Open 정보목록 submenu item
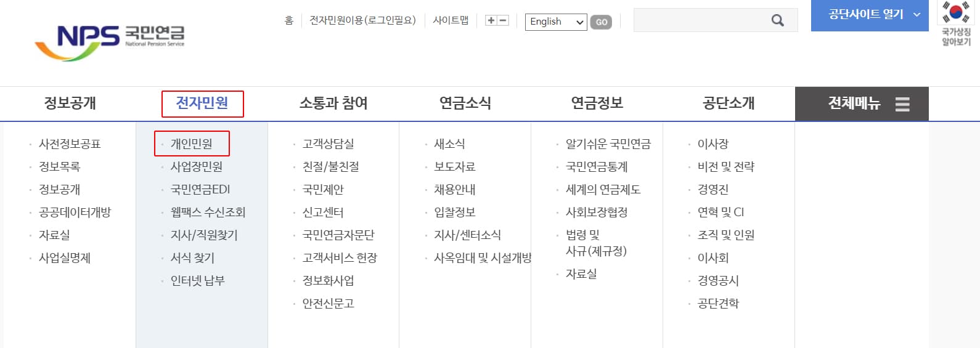980x348 pixels. (x=60, y=167)
